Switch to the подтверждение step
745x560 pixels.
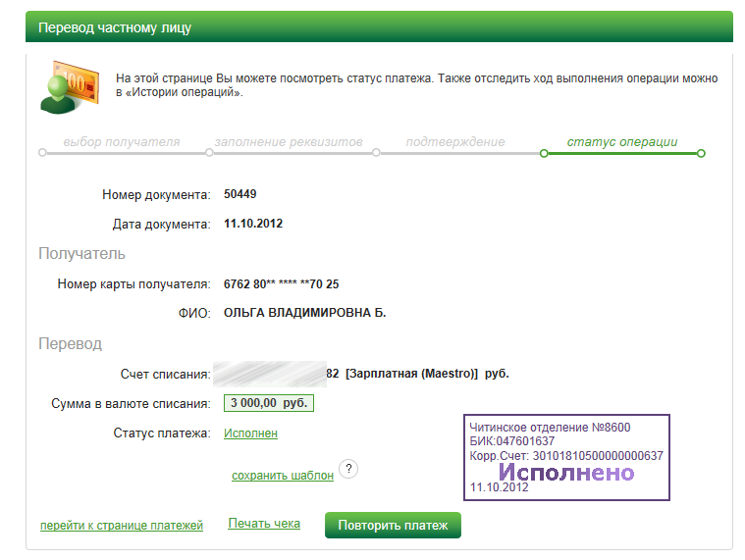455,142
